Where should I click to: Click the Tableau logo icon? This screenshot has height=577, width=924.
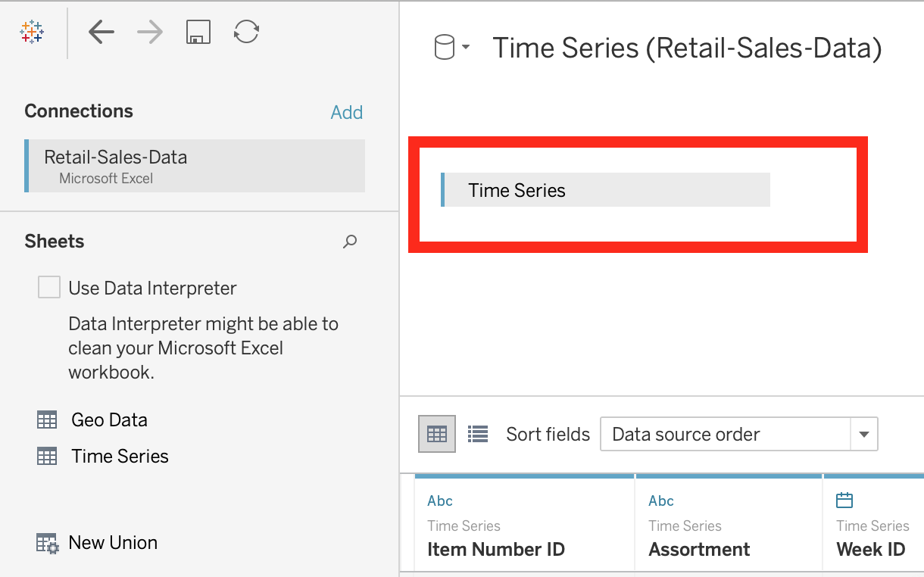pyautogui.click(x=30, y=32)
